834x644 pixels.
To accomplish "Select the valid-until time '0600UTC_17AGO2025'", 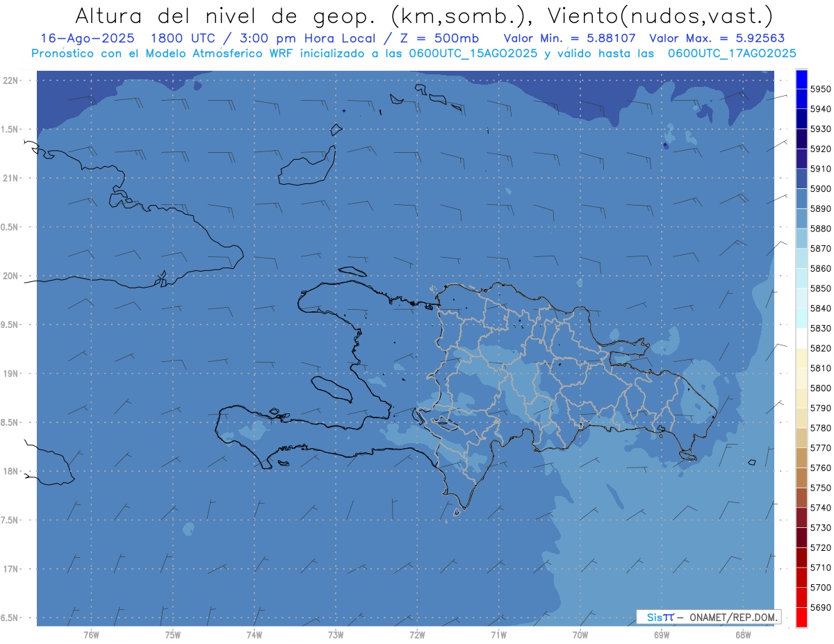I will (732, 53).
